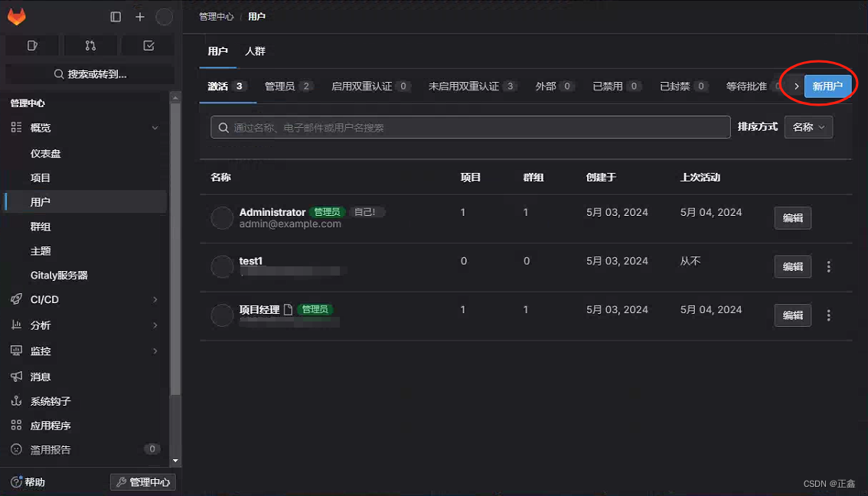Image resolution: width=868 pixels, height=496 pixels.
Task: Click the issues icon in the left panel
Action: coord(31,46)
